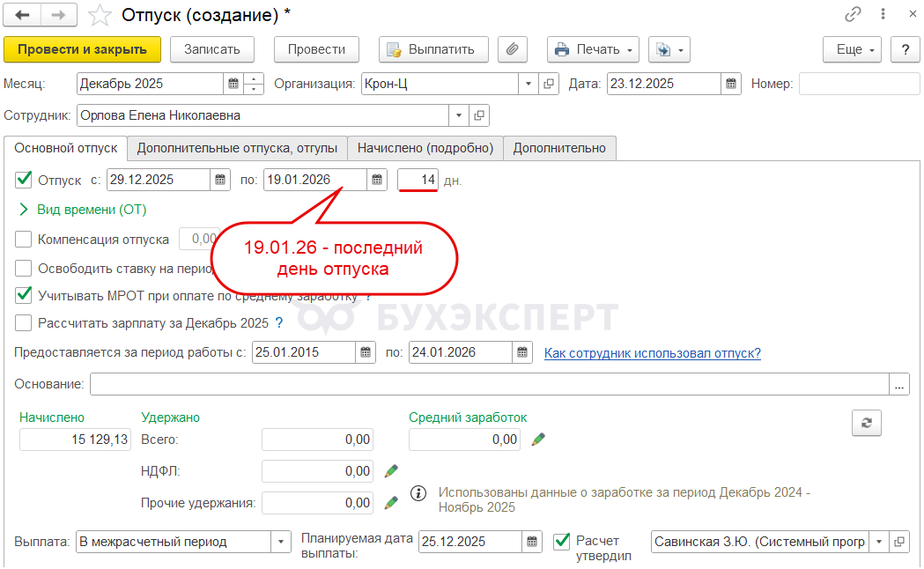Edit Прочие удержания with pencil icon

391,503
